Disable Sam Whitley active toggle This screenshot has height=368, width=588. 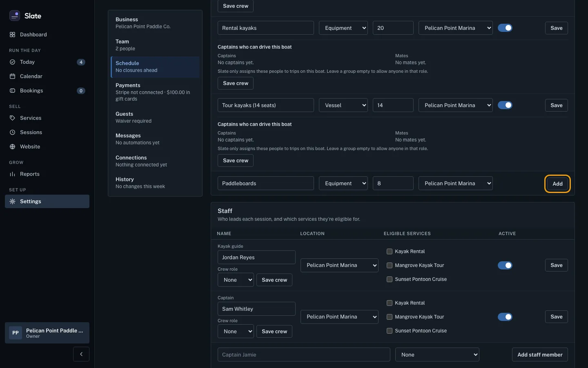click(505, 317)
